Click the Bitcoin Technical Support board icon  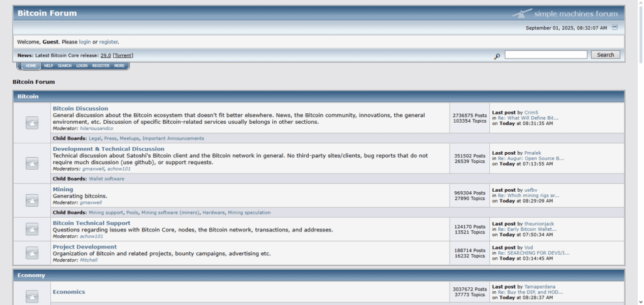32,229
